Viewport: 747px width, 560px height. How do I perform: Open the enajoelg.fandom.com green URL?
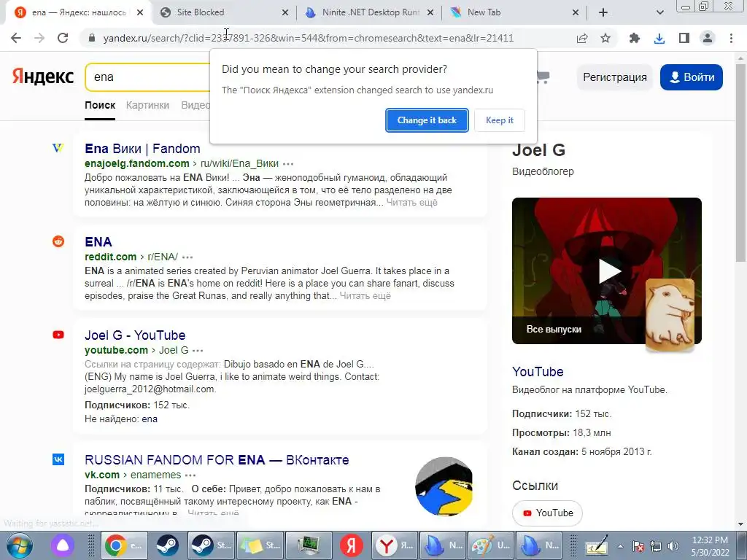(x=136, y=163)
